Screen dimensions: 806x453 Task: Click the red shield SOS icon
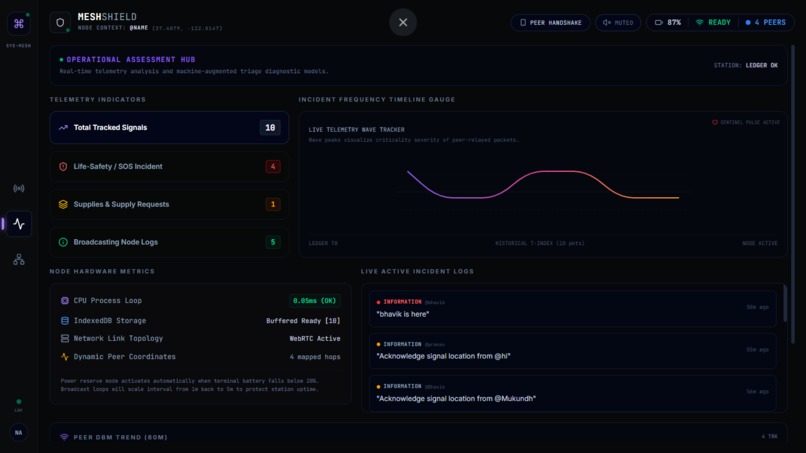pyautogui.click(x=63, y=167)
